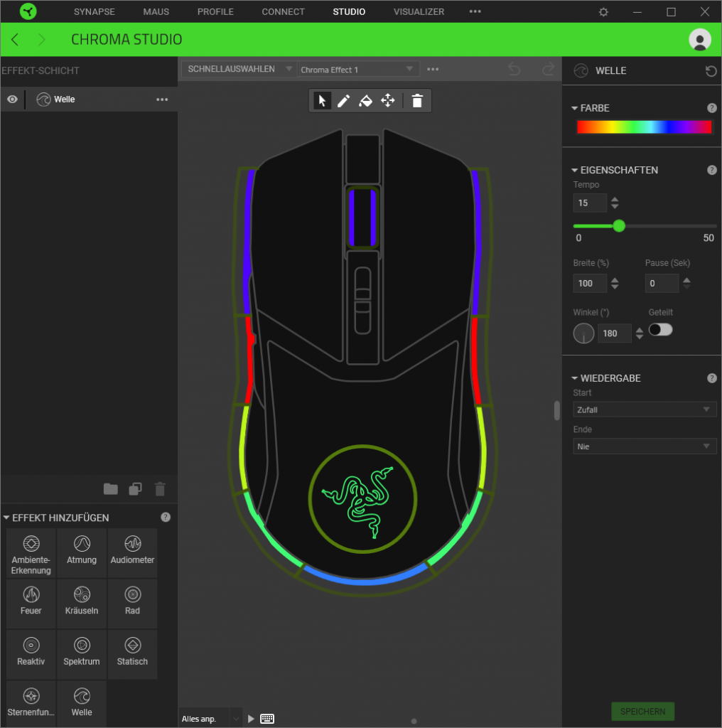722x728 pixels.
Task: Switch to the Synapse tab
Action: (x=95, y=11)
